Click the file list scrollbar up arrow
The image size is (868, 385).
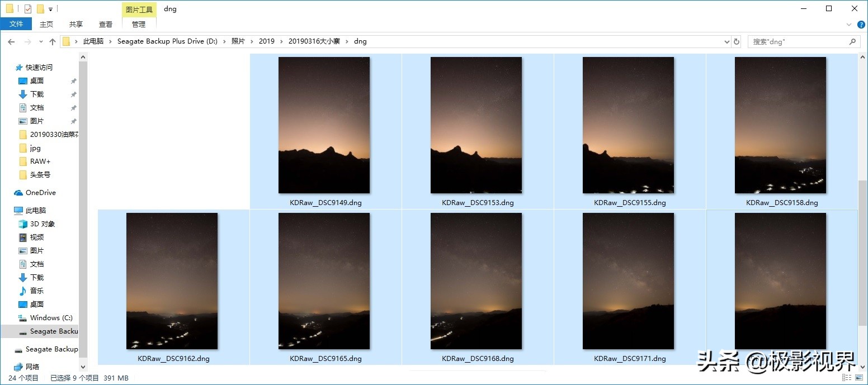(863, 58)
